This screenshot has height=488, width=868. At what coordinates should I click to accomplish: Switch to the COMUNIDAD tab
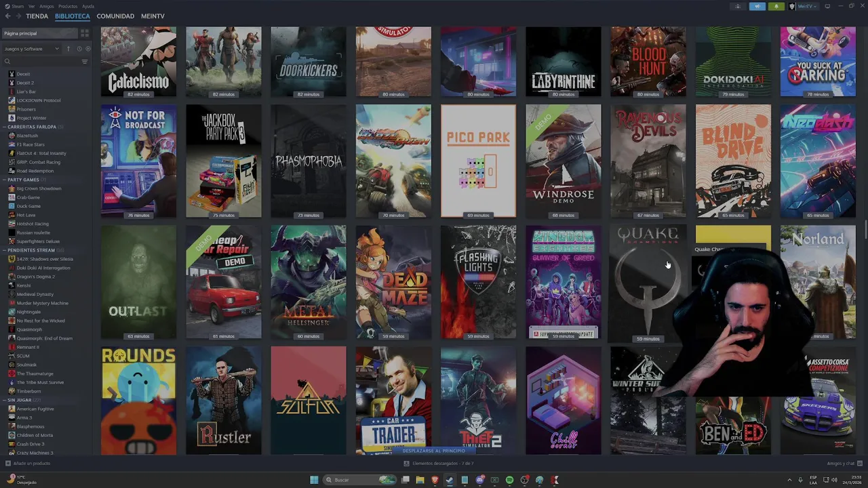115,16
